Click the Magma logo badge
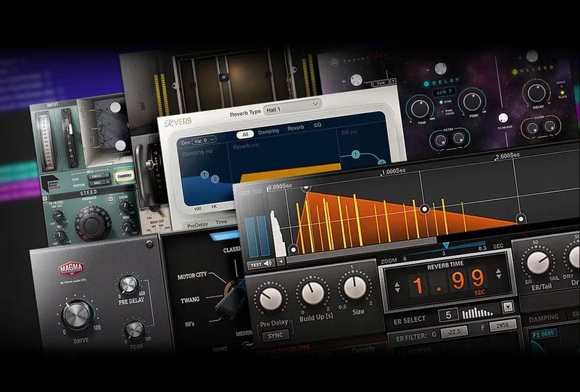This screenshot has height=392, width=580. 71,270
